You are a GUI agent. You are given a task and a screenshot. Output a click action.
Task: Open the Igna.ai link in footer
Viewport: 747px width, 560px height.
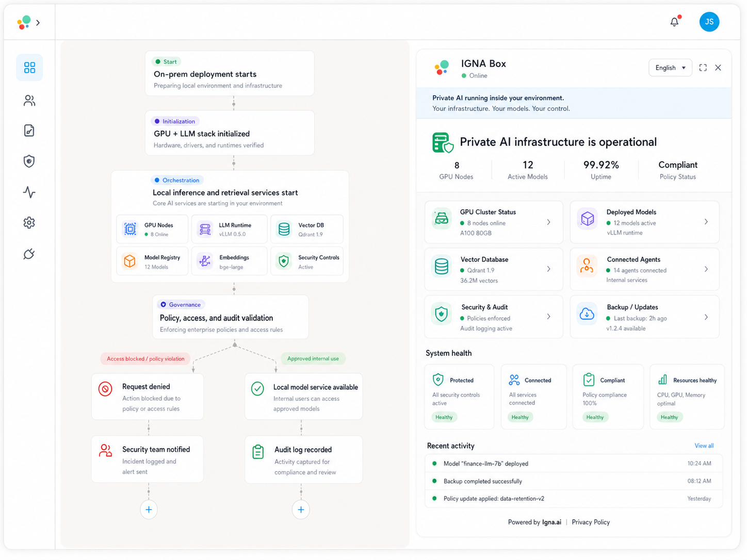(551, 522)
